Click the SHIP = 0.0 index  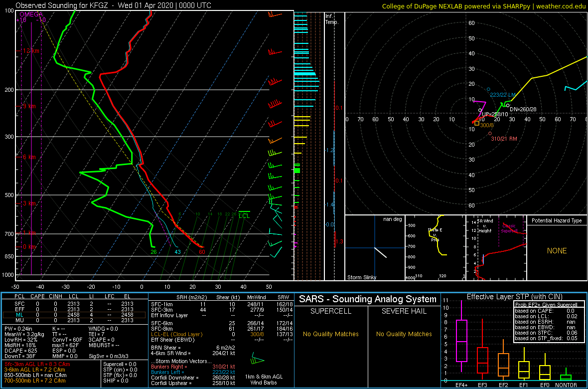tap(116, 382)
